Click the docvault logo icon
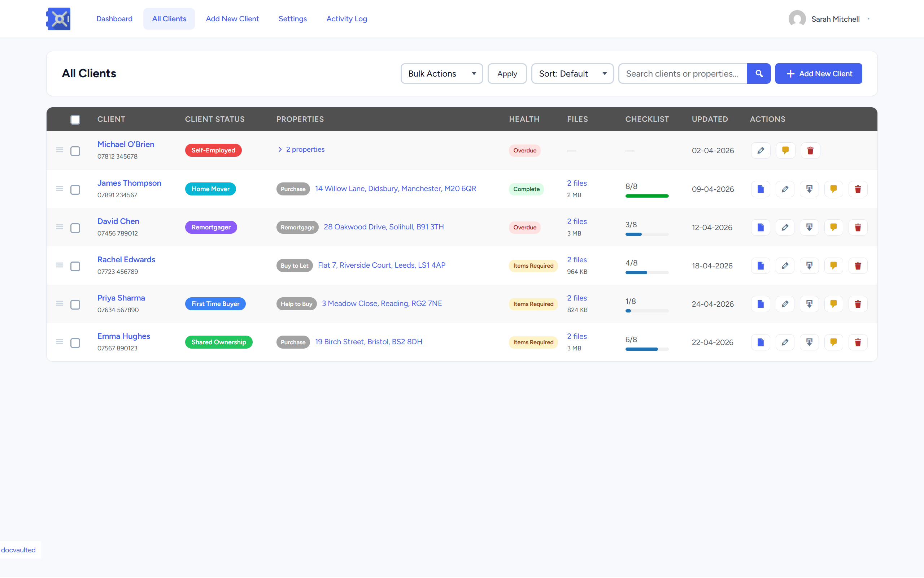This screenshot has height=578, width=924. coord(58,19)
